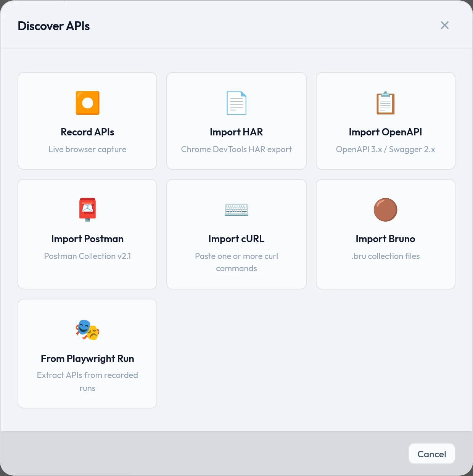Image resolution: width=473 pixels, height=476 pixels.
Task: Click 'Chrome DevTools HAR export' description
Action: [x=236, y=150]
